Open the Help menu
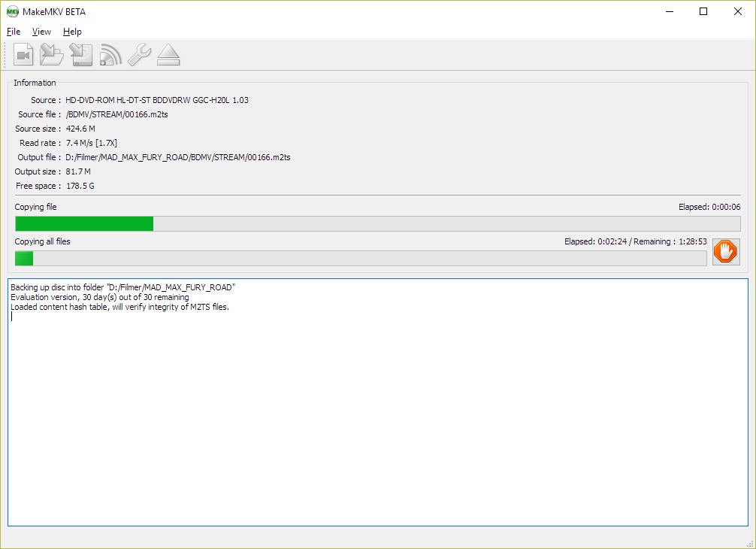The image size is (756, 549). pyautogui.click(x=72, y=32)
